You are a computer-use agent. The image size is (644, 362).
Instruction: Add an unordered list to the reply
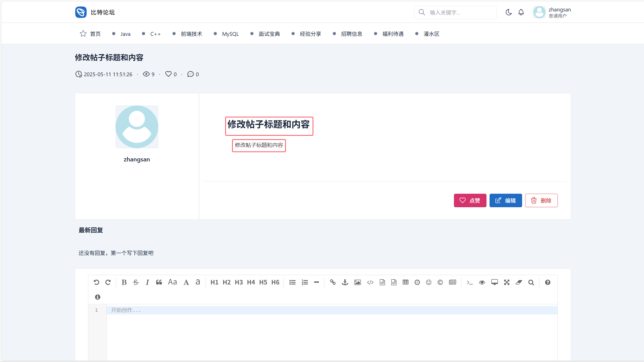pos(292,282)
